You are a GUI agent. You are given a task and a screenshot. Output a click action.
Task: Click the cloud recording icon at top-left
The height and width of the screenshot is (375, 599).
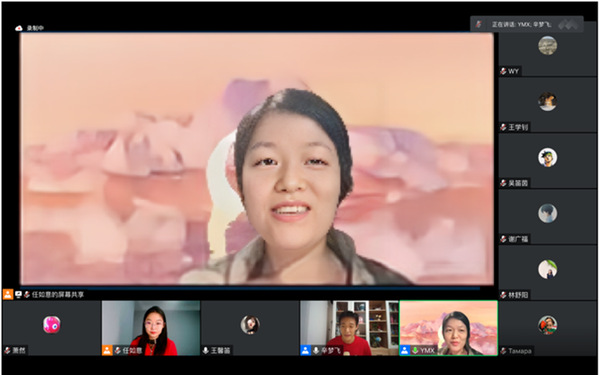[19, 28]
